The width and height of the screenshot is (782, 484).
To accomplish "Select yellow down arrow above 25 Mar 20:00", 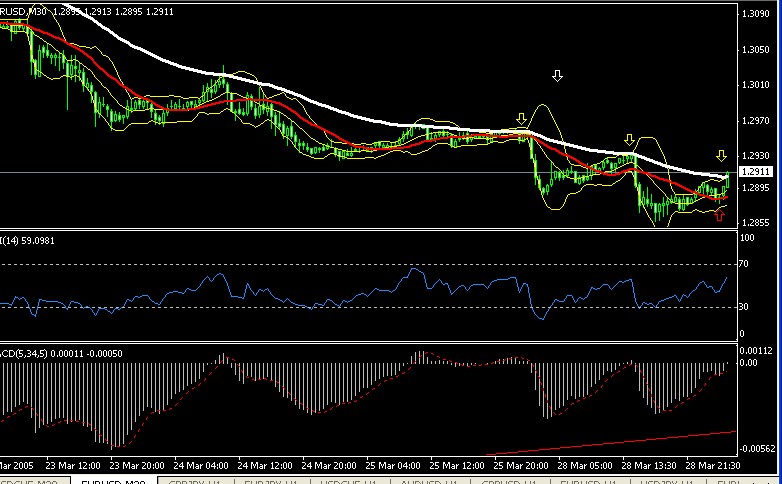I will [x=521, y=119].
